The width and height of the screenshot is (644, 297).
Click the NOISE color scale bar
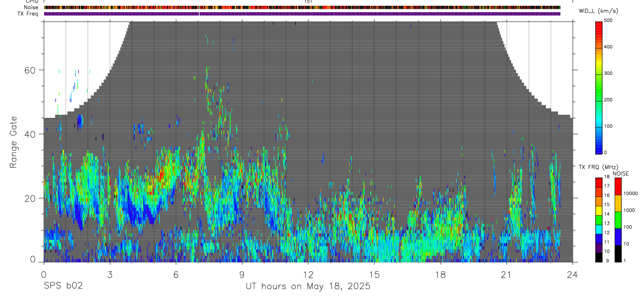tap(619, 220)
